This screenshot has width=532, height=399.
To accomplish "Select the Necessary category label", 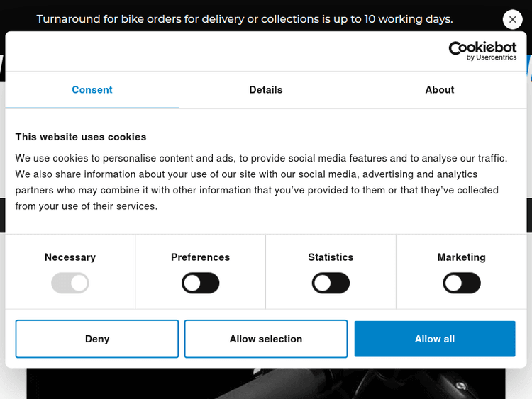I will pos(70,257).
